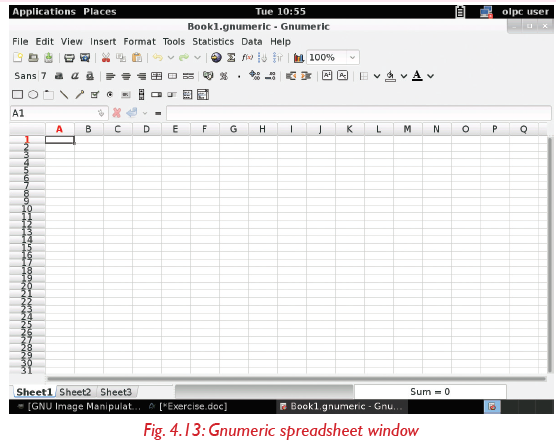Open the f(x) function wizard
556x445 pixels.
pos(247,57)
